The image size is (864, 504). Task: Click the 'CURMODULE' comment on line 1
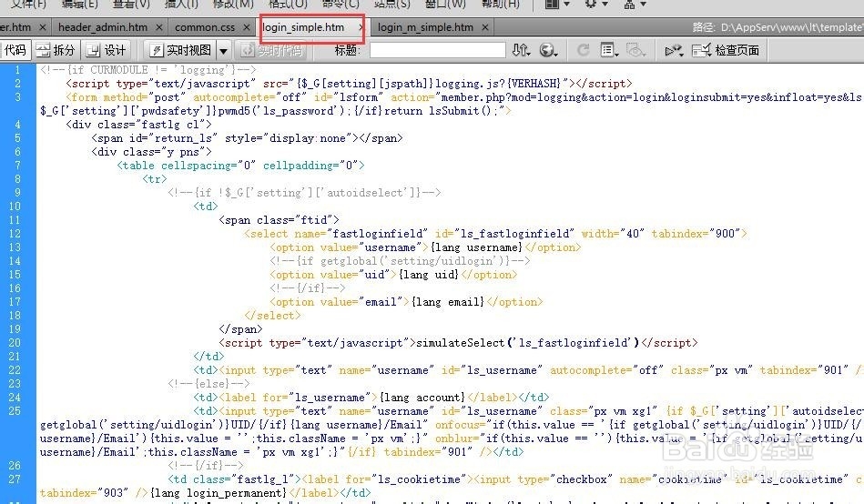point(148,70)
